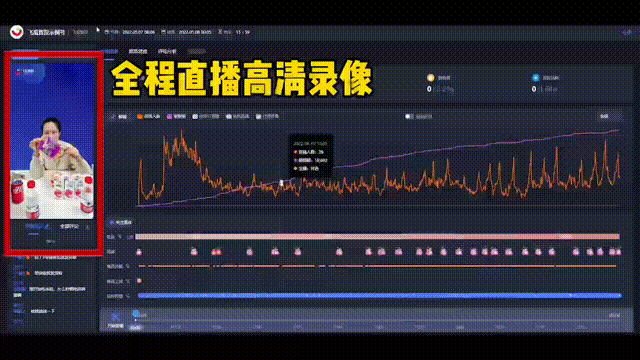Screen dimensions: 640x360
Task: Toggle the first legend item with line icon
Action: [119, 117]
